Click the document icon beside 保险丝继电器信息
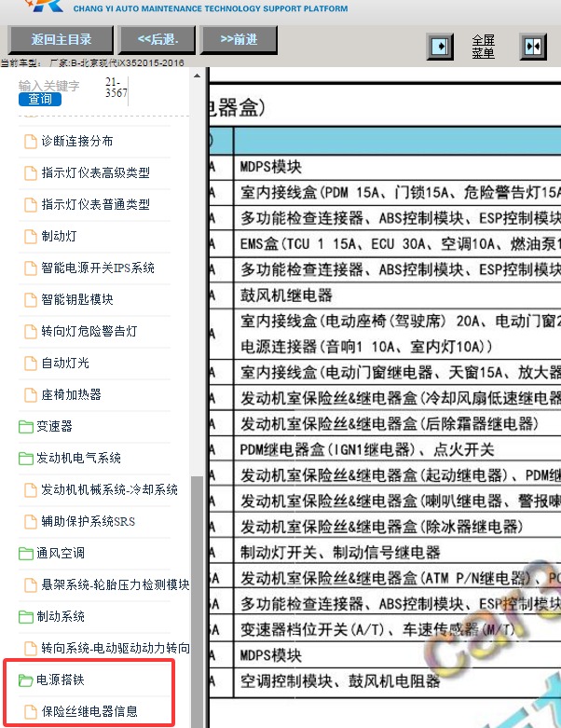 (31, 712)
